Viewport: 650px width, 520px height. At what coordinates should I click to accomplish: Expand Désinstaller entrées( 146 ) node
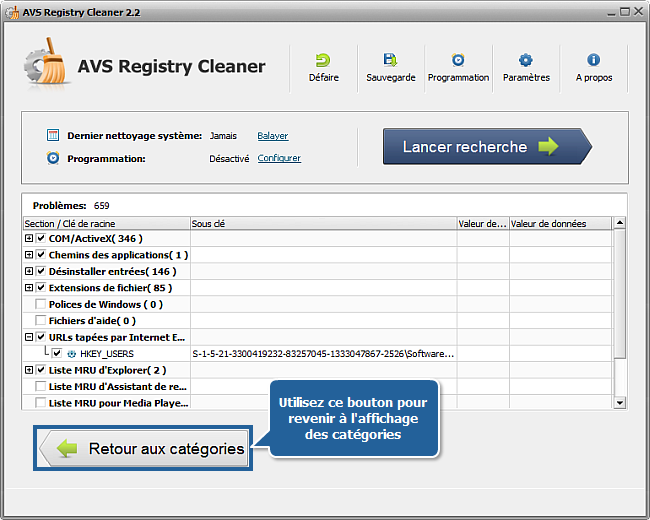(29, 271)
